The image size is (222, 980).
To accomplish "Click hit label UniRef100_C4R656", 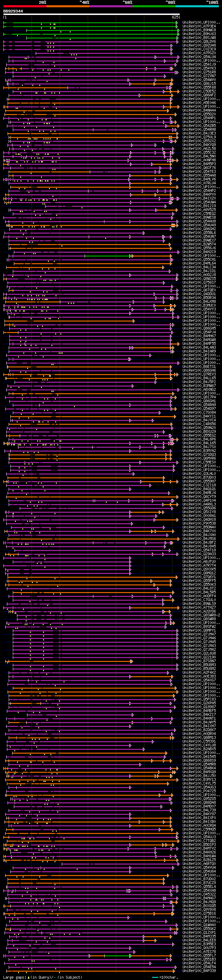I will pyautogui.click(x=199, y=424).
